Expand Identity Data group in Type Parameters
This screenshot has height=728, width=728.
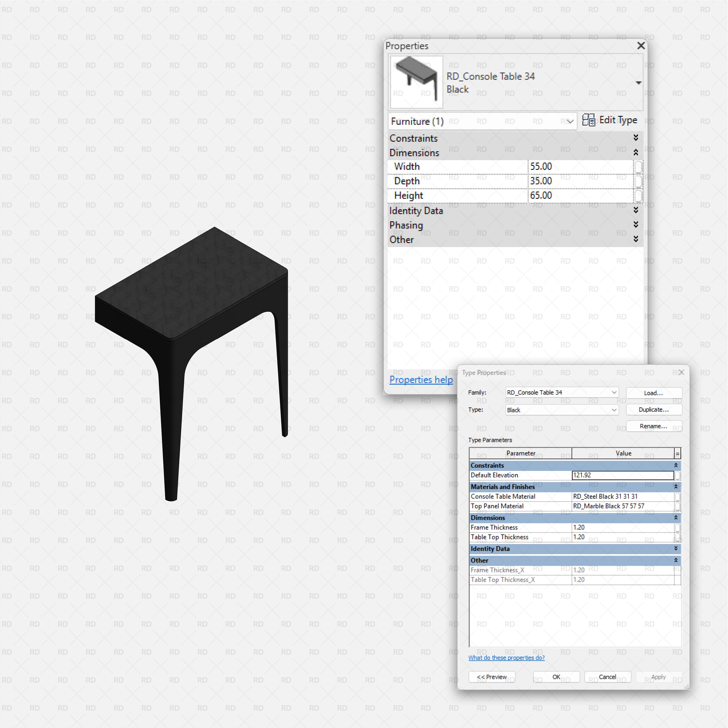pyautogui.click(x=676, y=549)
